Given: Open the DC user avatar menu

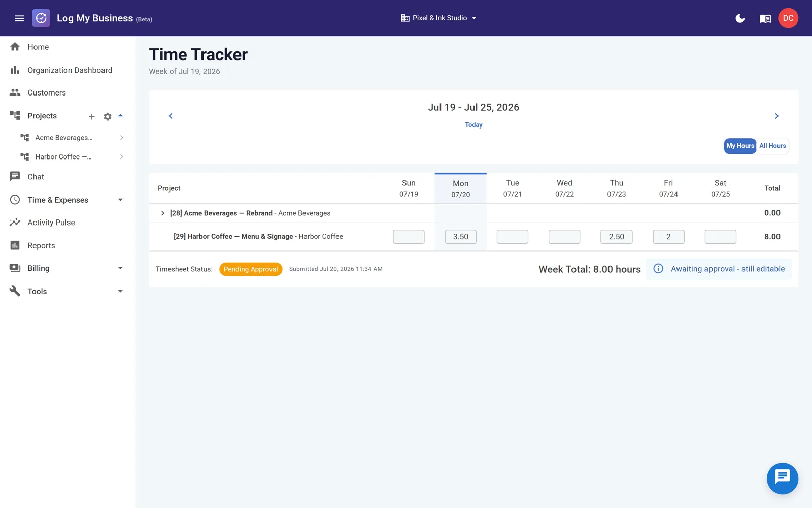Looking at the screenshot, I should 788,18.
